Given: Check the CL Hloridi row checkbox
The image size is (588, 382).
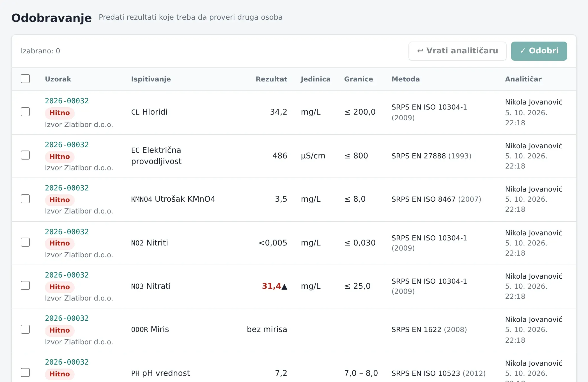Looking at the screenshot, I should click(x=25, y=112).
